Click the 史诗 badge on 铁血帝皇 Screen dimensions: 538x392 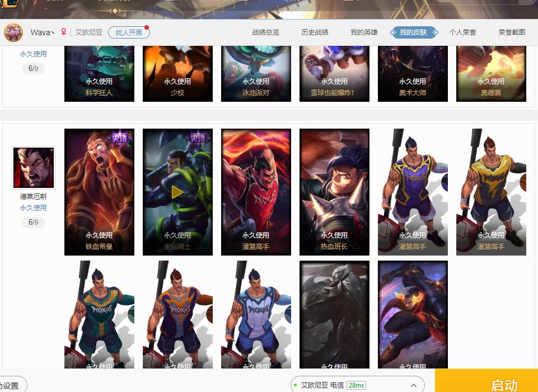[120, 138]
